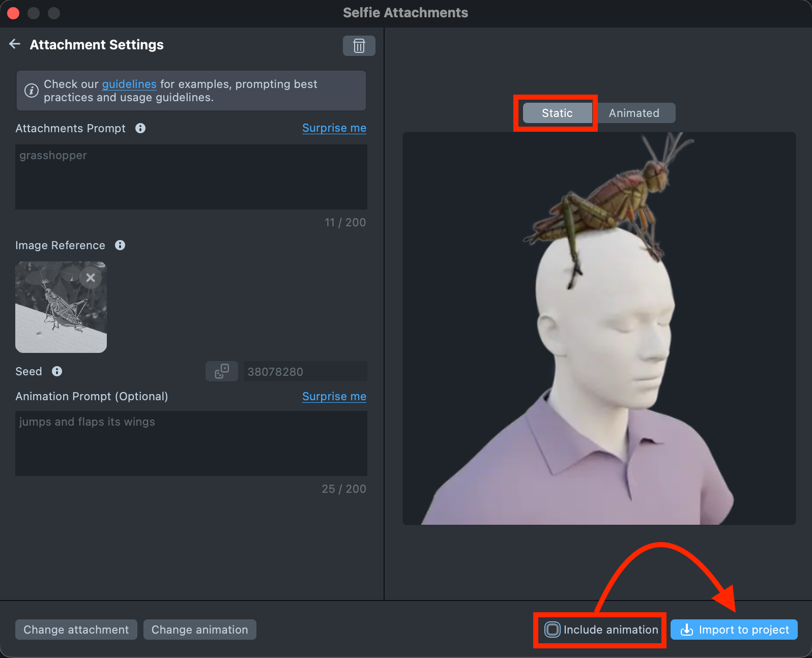Click the Import to project button
The height and width of the screenshot is (658, 812).
[734, 630]
